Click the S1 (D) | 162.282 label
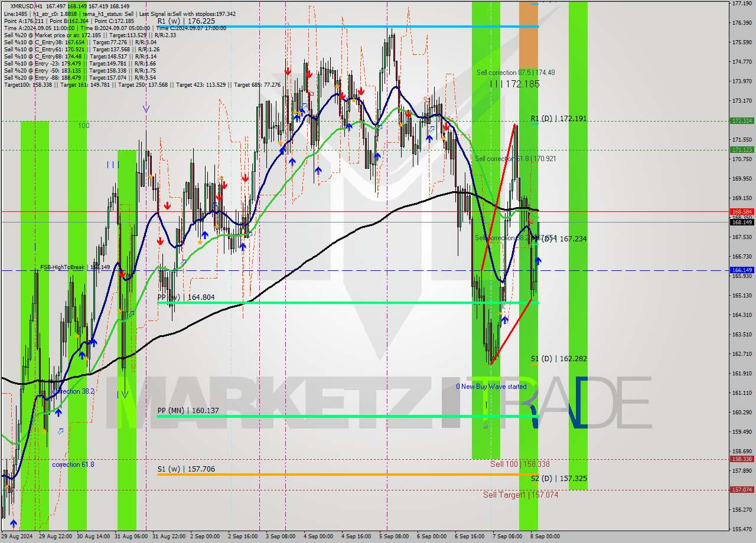The image size is (756, 543). click(x=558, y=358)
